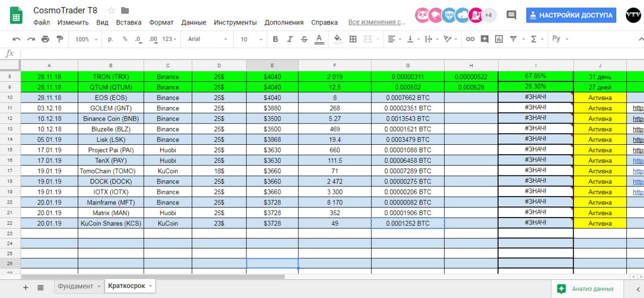This screenshot has width=644, height=298.
Task: Select cell containing 0.0001252 BTC
Action: pos(408,224)
